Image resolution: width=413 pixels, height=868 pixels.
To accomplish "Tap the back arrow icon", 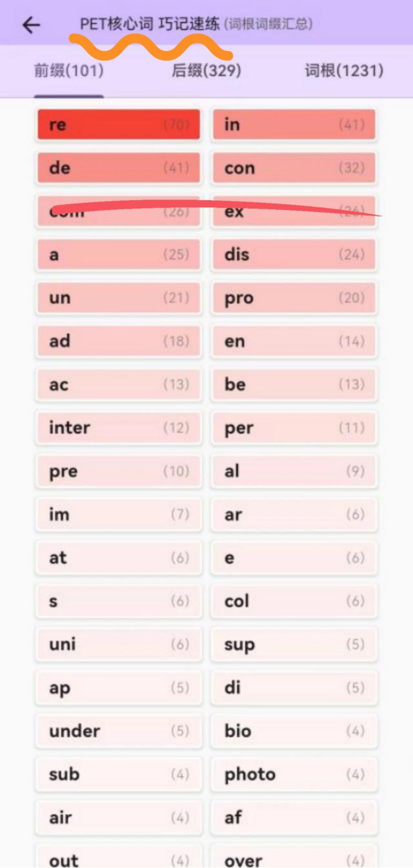I will pyautogui.click(x=31, y=25).
